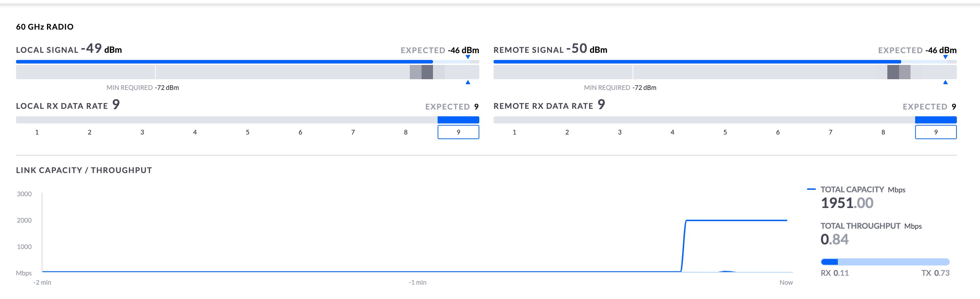Click rate 5 on local RX scale
980x299 pixels.
[248, 132]
